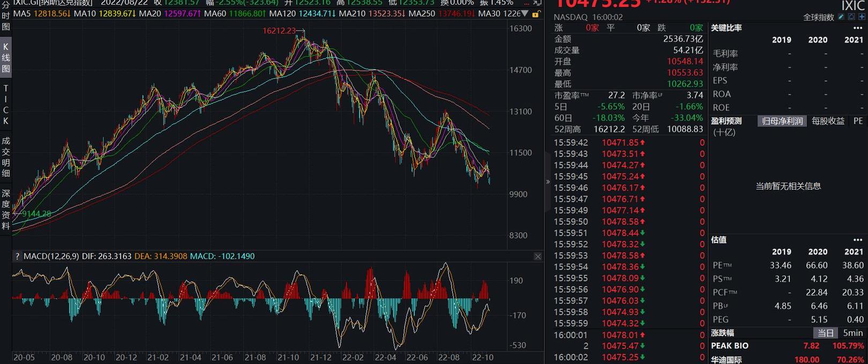Click the square icon next to the pencil

tap(851, 17)
